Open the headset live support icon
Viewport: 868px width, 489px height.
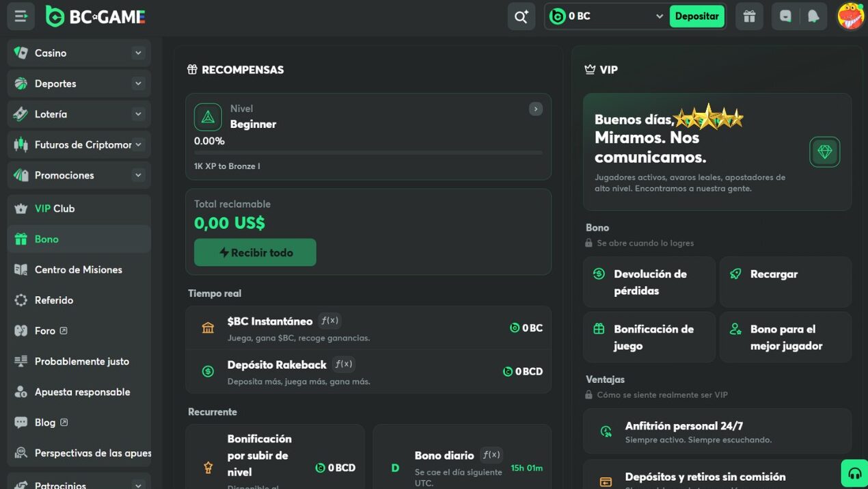854,473
